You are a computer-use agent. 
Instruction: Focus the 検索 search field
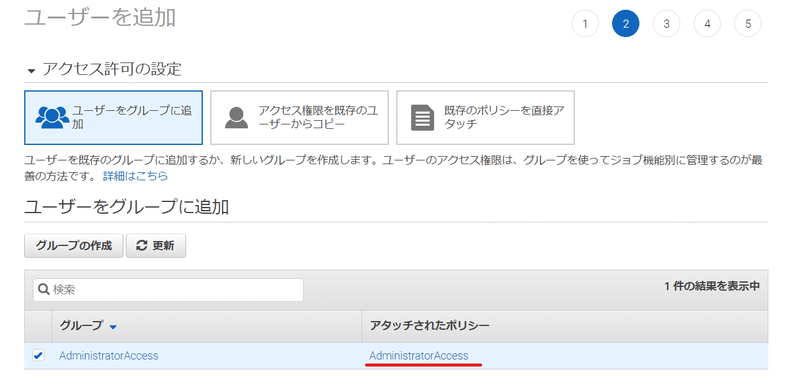coord(168,290)
